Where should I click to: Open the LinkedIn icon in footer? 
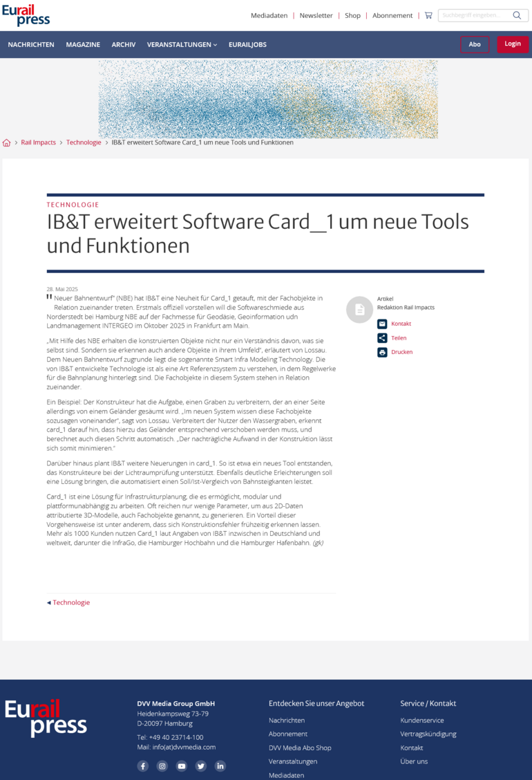tap(220, 766)
